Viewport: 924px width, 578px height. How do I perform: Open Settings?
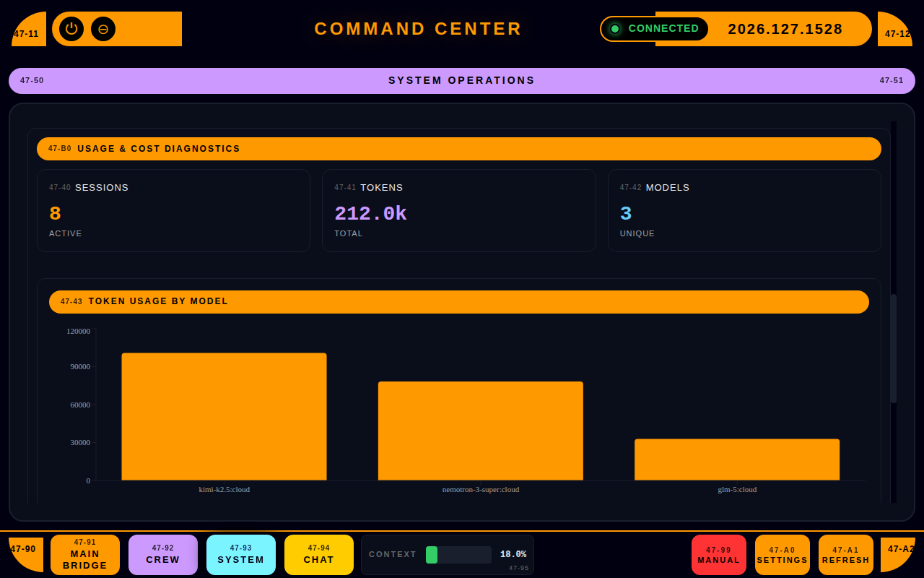783,555
